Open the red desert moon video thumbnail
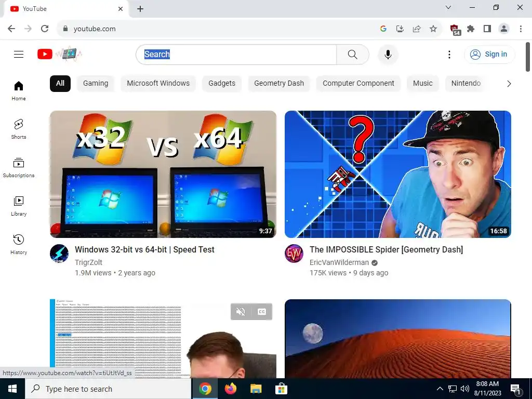 tap(397, 339)
